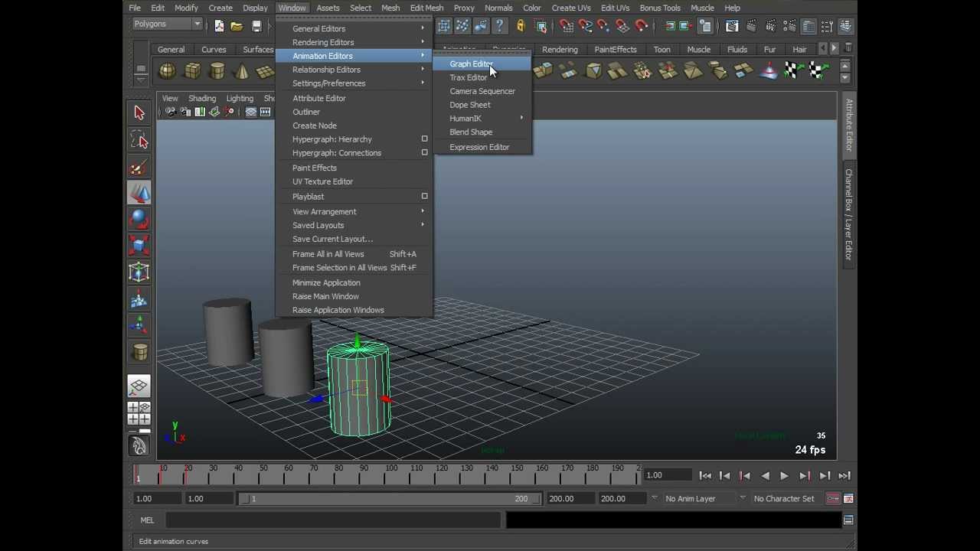
Task: Open the Rendering shelf tab
Action: coord(560,50)
